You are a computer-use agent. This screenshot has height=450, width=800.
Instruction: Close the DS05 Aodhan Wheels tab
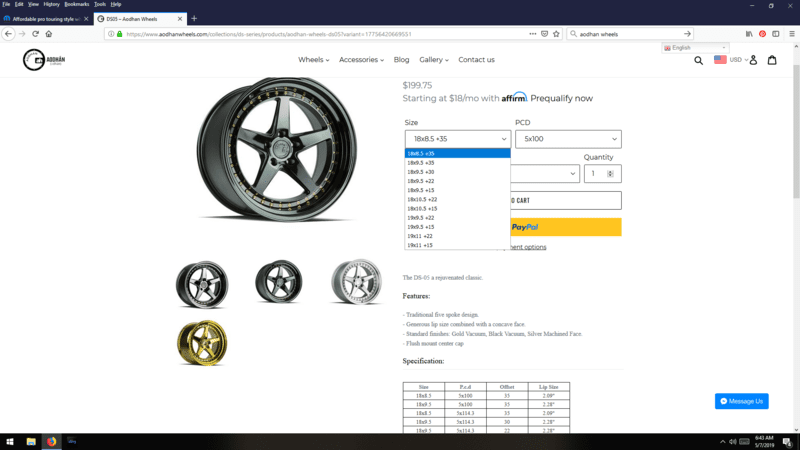click(x=180, y=19)
